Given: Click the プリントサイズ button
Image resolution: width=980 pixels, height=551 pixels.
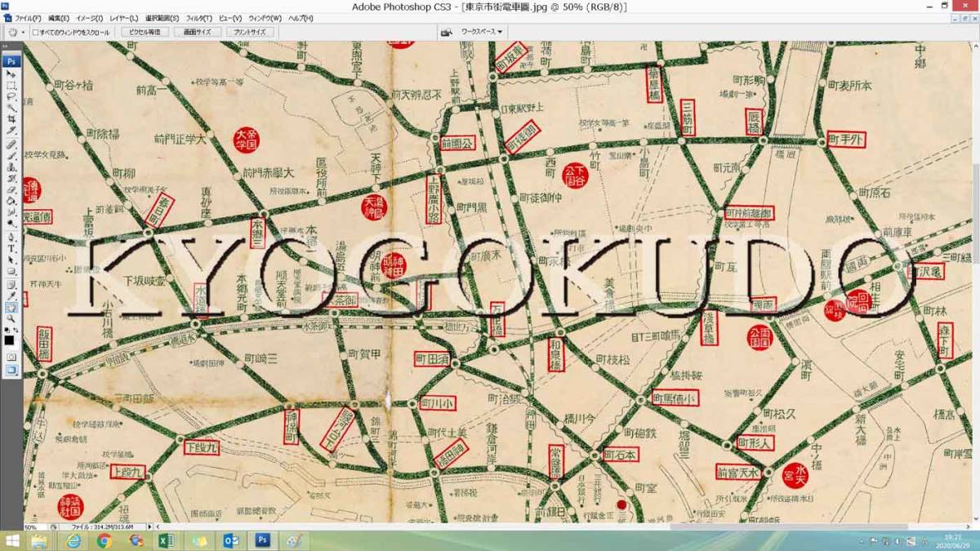Looking at the screenshot, I should 249,32.
